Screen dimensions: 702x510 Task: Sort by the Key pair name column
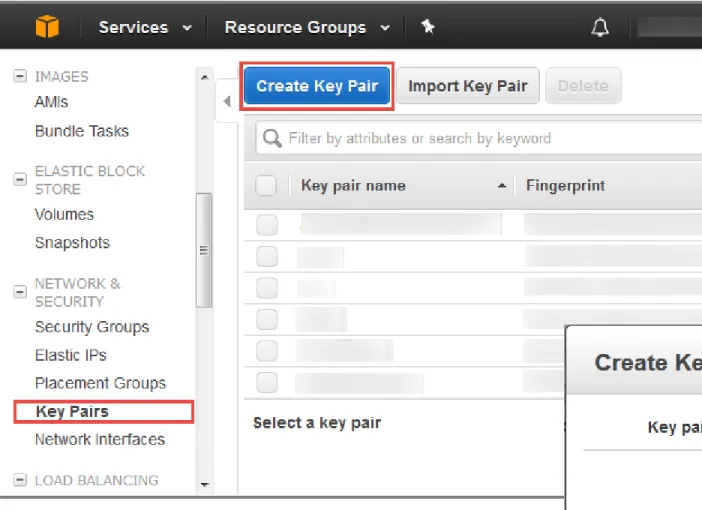point(353,185)
